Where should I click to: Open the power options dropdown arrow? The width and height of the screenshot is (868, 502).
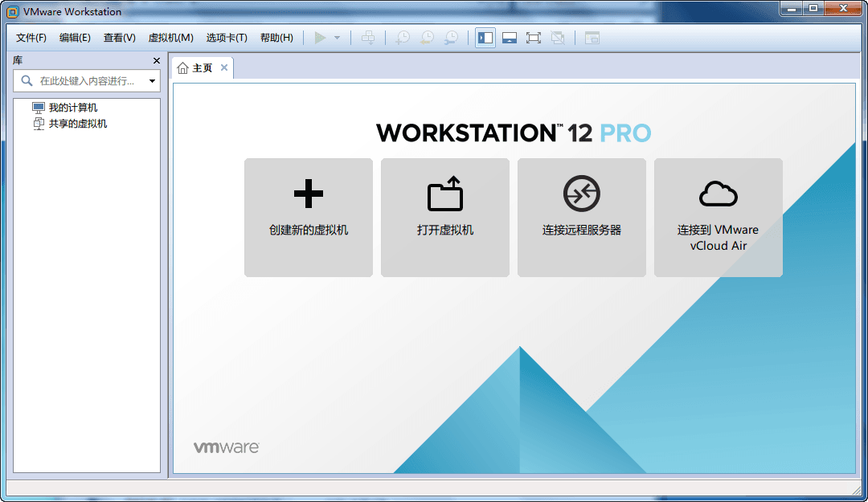click(336, 37)
